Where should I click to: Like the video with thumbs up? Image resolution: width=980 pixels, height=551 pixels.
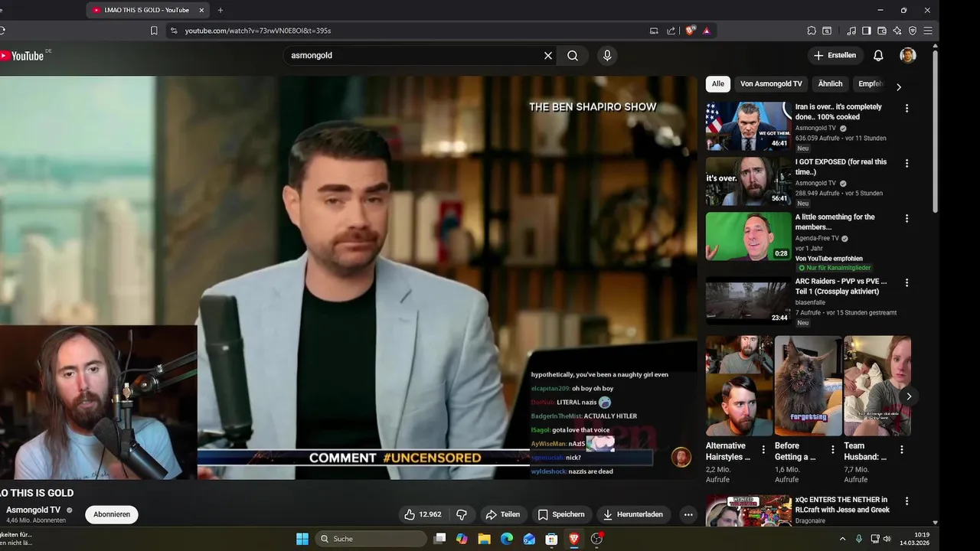coord(423,514)
